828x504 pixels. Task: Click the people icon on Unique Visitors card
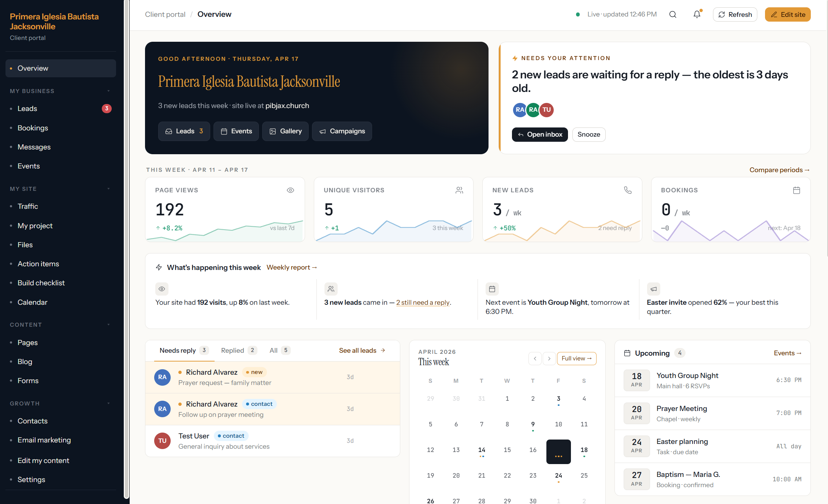point(459,190)
